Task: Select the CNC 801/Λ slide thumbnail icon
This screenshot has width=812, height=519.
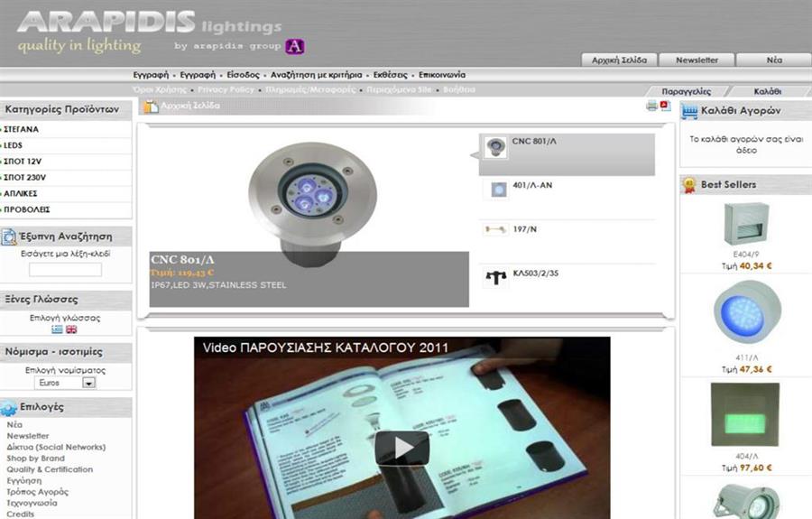Action: (x=495, y=146)
